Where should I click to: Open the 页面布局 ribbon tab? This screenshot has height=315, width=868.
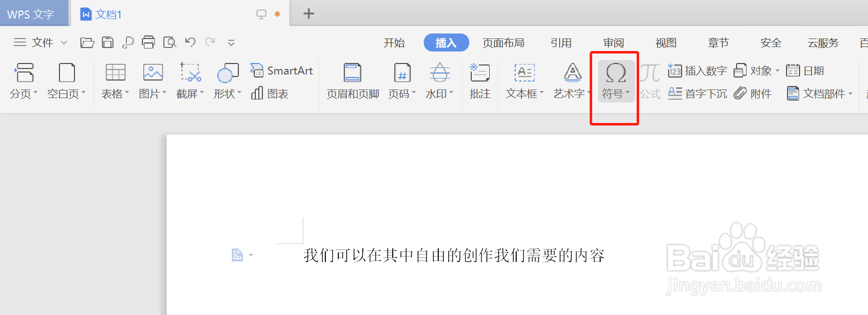point(504,43)
